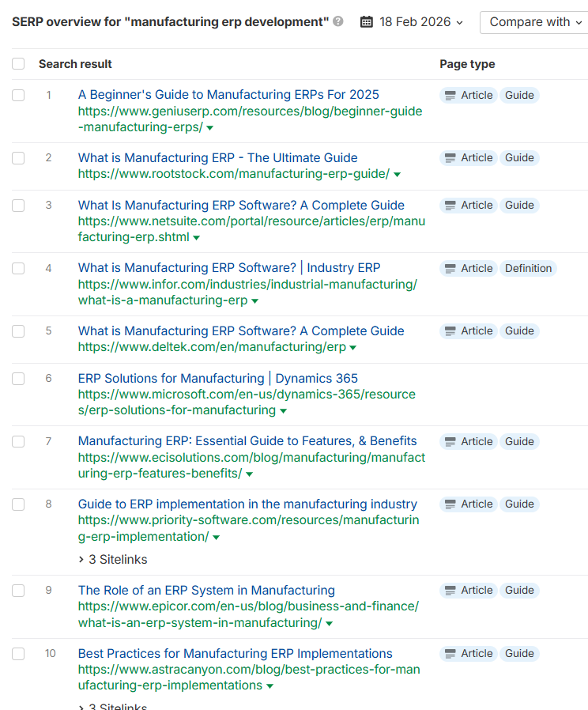588x710 pixels.
Task: Click the Article icon tag for the epicor.com result
Action: pyautogui.click(x=469, y=590)
